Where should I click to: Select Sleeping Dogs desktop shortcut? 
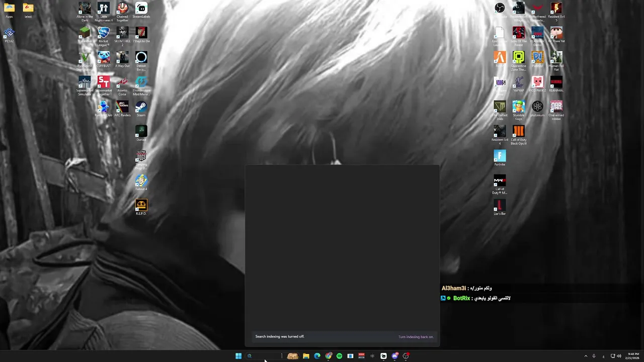[x=141, y=160]
